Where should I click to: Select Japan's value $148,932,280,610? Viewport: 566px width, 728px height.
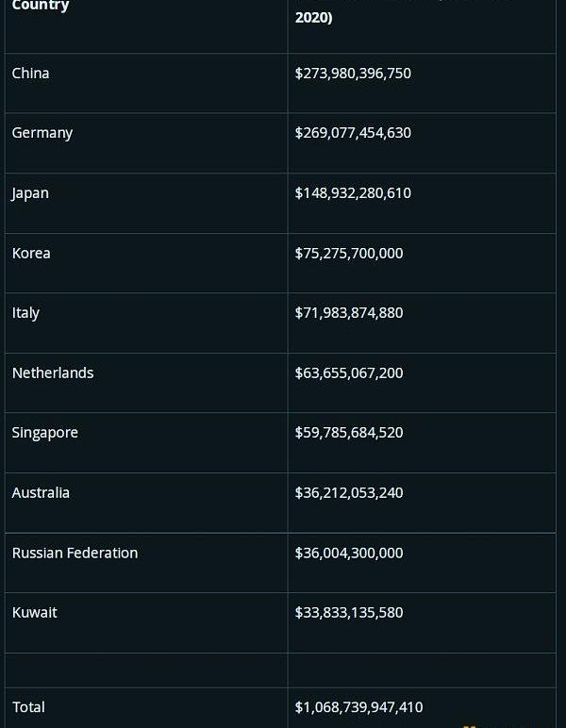353,193
